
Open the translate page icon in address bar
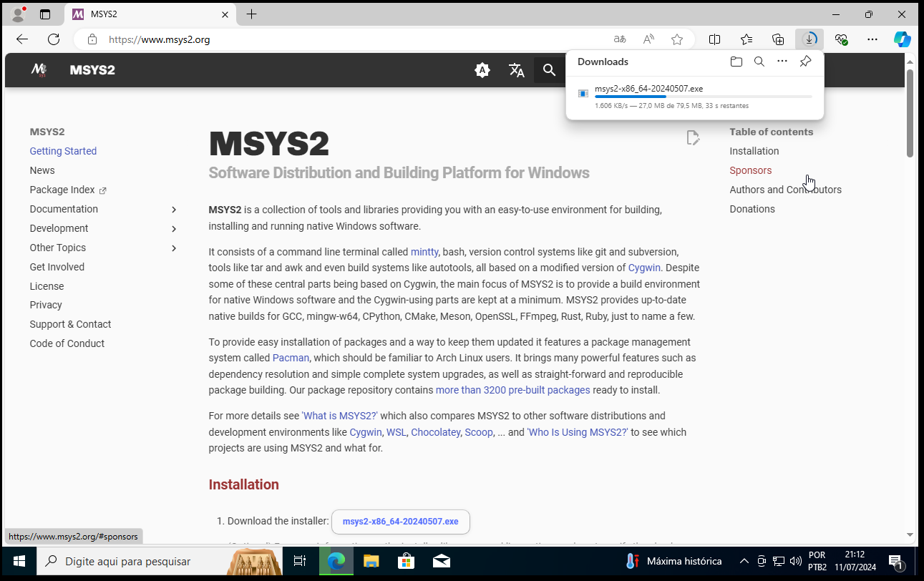(x=620, y=39)
